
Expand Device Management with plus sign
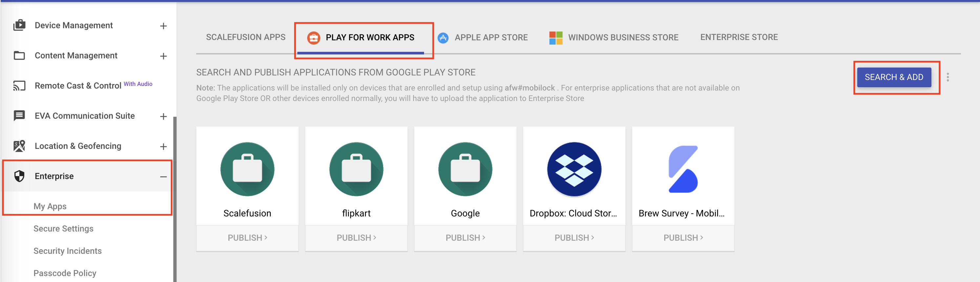(x=163, y=26)
